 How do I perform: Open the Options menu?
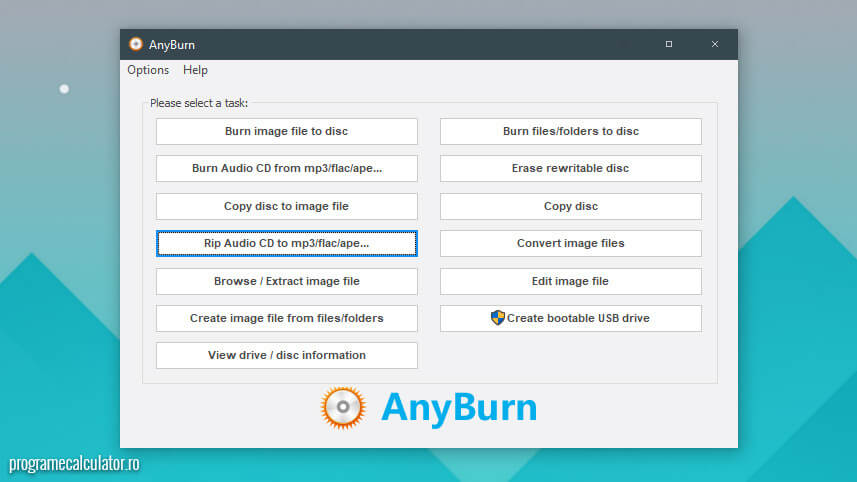[x=148, y=70]
